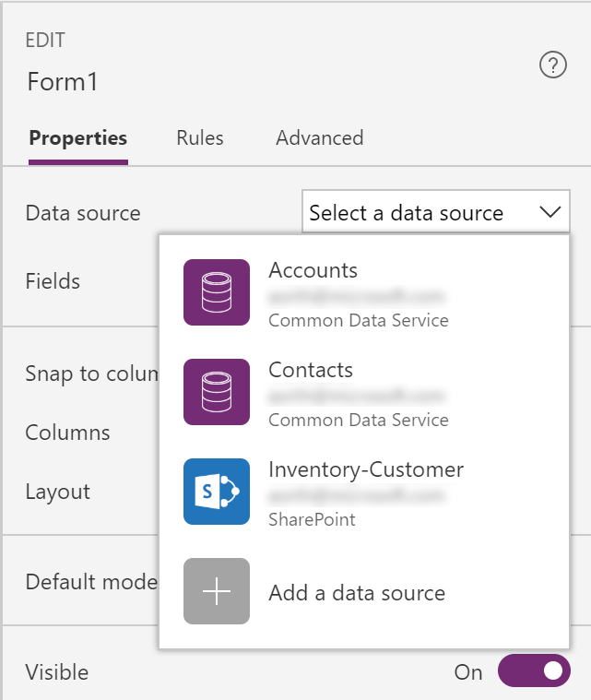
Task: Click the Layout label
Action: (57, 492)
